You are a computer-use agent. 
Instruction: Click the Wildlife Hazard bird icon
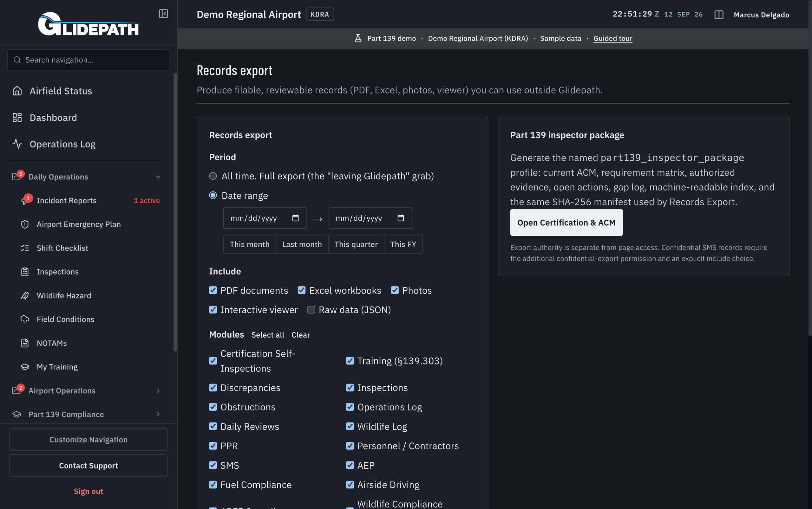coord(25,296)
